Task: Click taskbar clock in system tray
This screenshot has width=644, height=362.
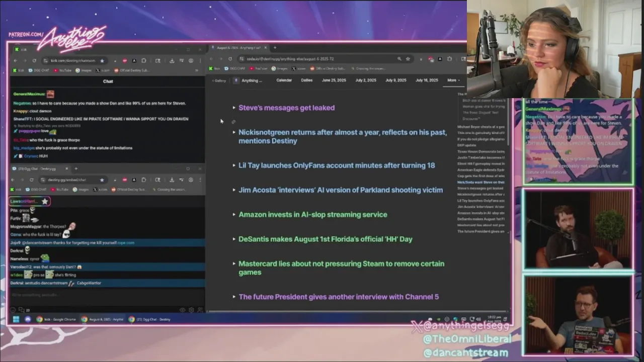Action: 494,319
